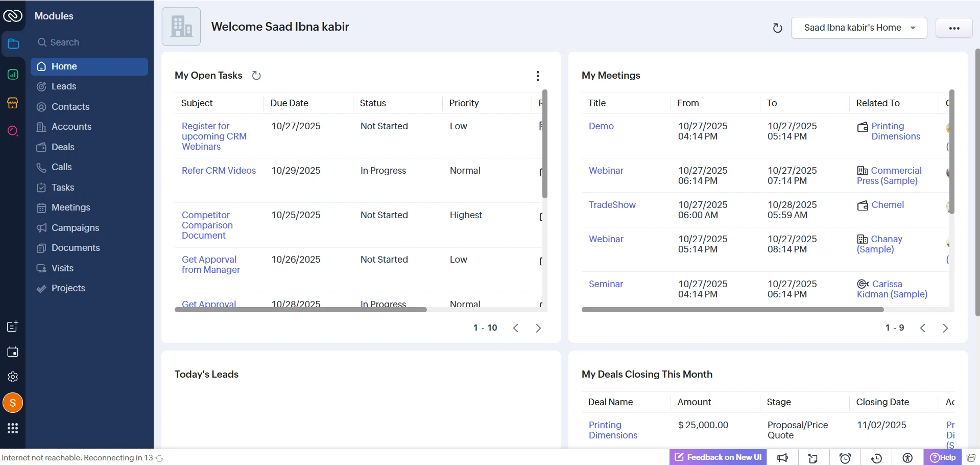Open the more options ellipsis near Home dropdown

pyautogui.click(x=954, y=28)
